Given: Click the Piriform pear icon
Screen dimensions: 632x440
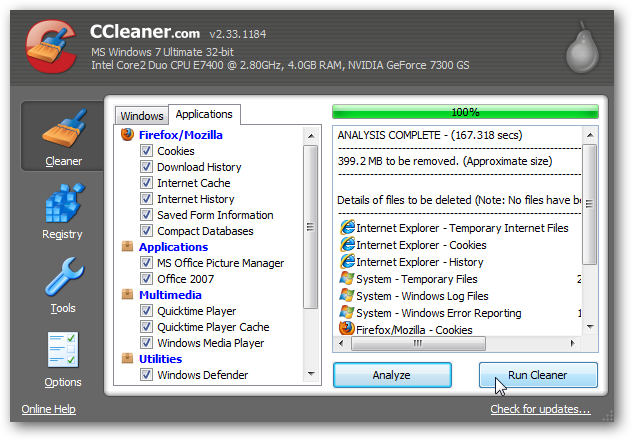Looking at the screenshot, I should pos(582,48).
